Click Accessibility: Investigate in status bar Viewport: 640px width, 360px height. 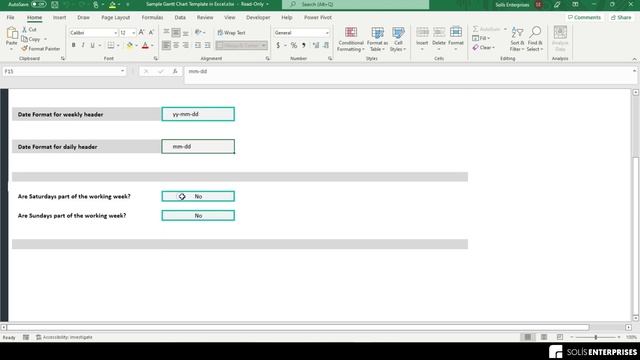coord(64,337)
